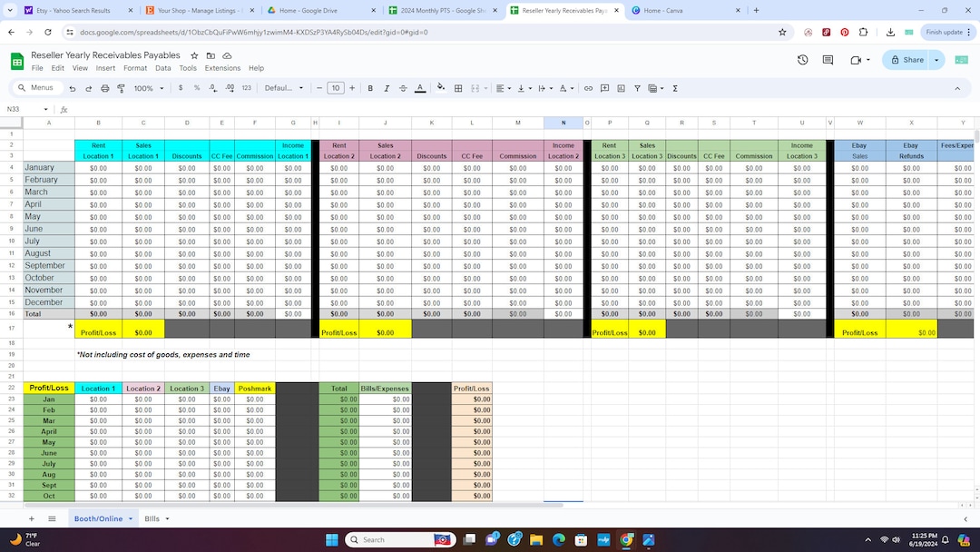Screen dimensions: 980x552
Task: Create a filter with the funnel icon
Action: pos(636,88)
